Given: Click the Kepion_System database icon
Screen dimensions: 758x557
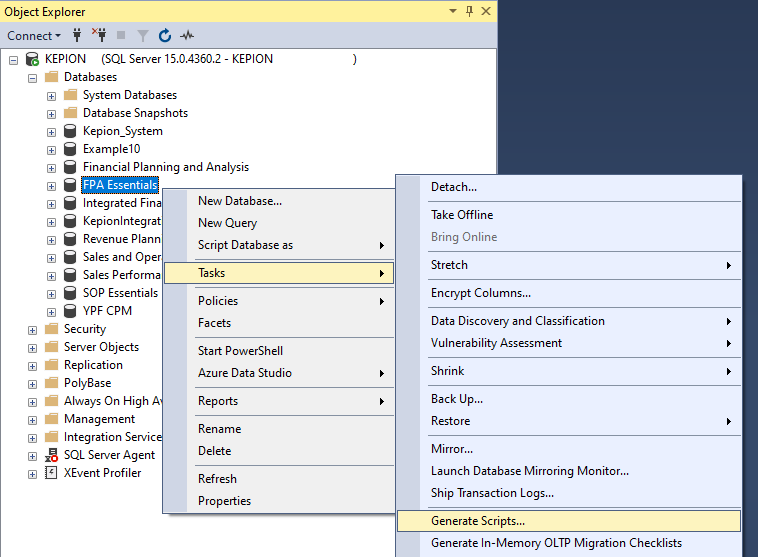Looking at the screenshot, I should 70,131.
